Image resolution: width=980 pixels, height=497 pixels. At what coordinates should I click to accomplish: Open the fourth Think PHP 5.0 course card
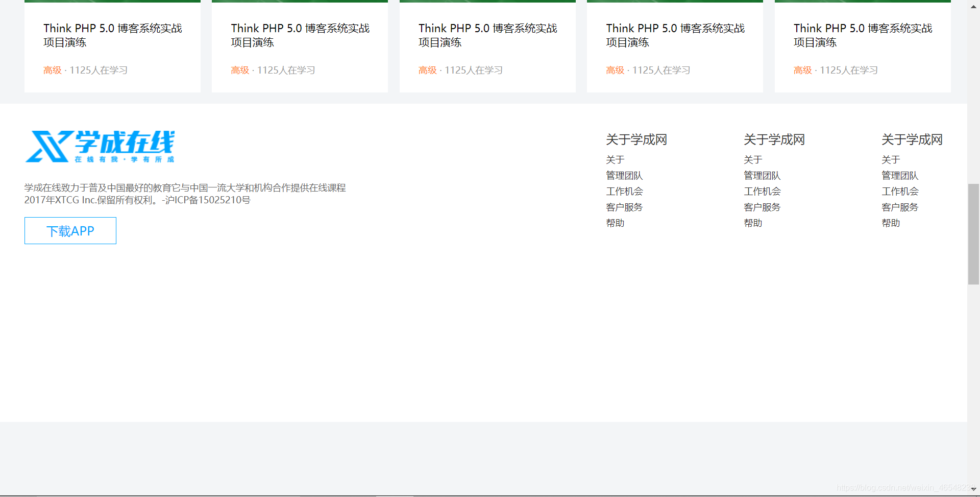(675, 46)
